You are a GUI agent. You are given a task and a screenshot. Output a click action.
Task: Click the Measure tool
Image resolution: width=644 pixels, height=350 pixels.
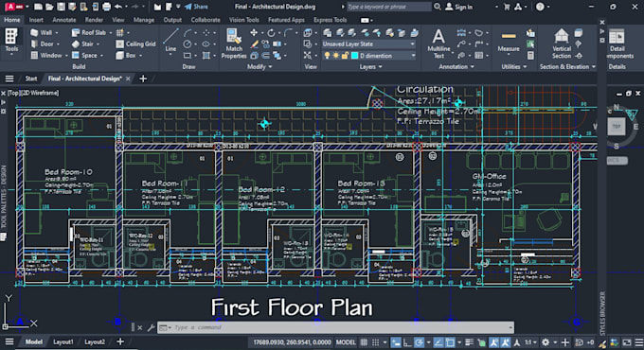coord(509,42)
